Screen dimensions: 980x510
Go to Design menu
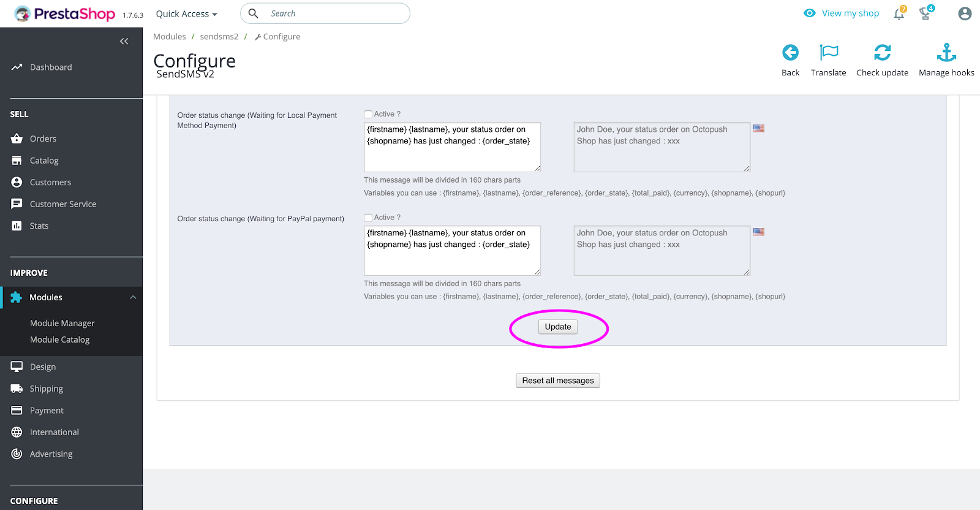[x=43, y=367]
